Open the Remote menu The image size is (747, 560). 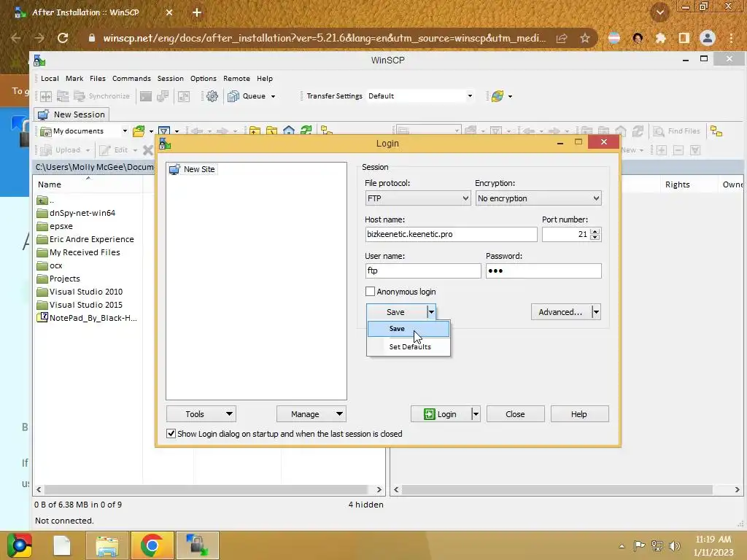[237, 79]
